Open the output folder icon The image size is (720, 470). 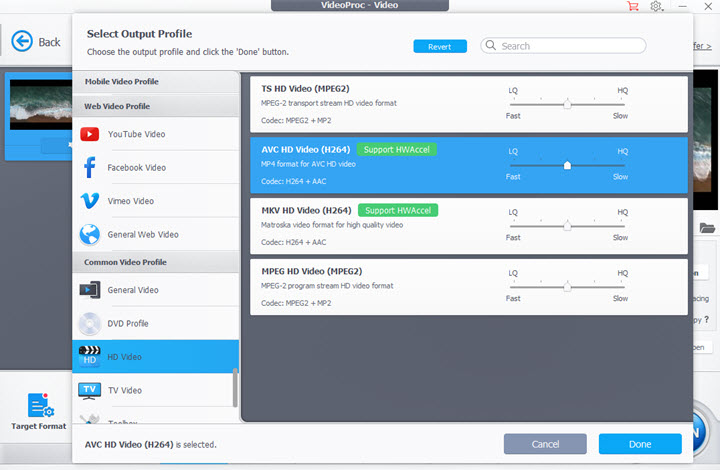707,227
